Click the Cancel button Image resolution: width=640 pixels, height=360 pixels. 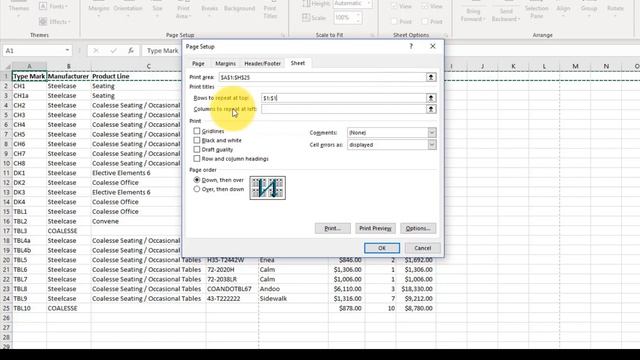(422, 248)
